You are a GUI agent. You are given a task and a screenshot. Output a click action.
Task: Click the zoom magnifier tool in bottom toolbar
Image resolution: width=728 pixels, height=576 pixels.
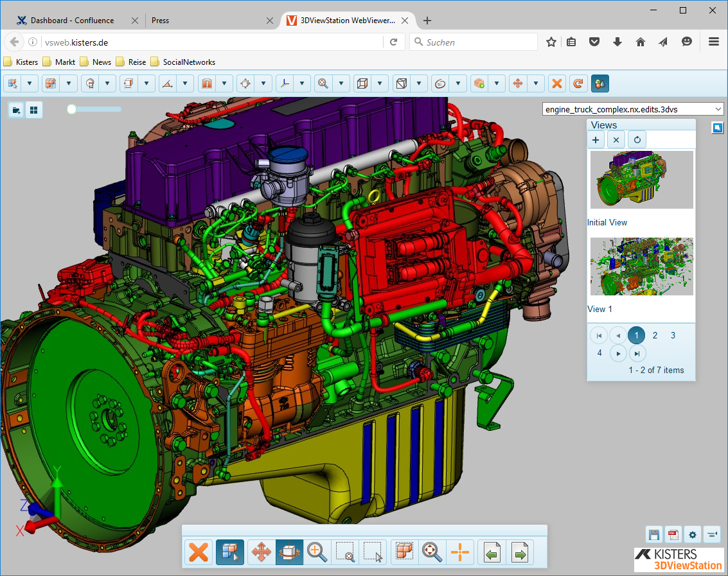pyautogui.click(x=317, y=552)
